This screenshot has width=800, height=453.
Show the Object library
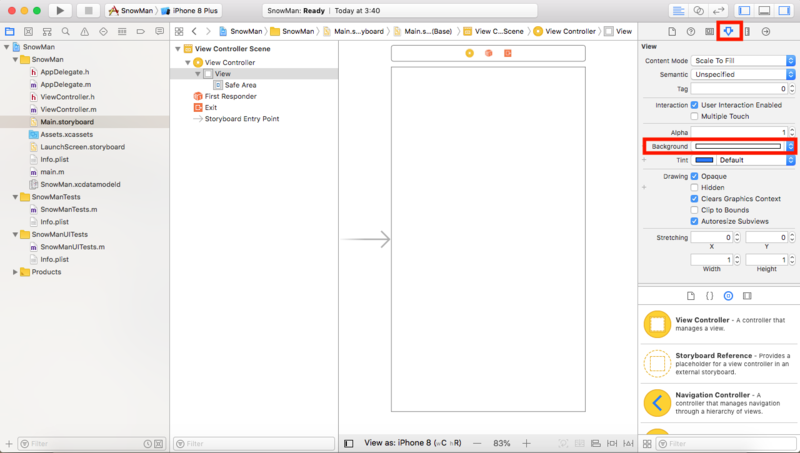[729, 296]
